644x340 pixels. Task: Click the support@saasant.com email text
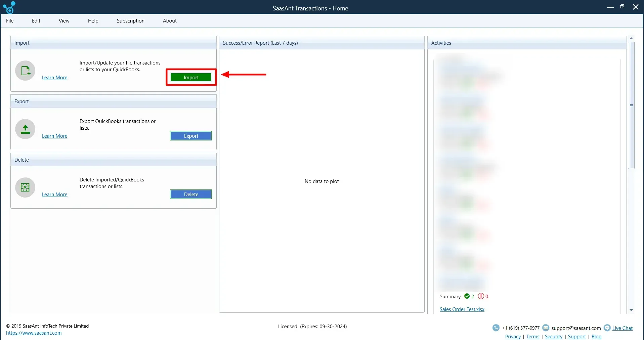click(x=576, y=328)
